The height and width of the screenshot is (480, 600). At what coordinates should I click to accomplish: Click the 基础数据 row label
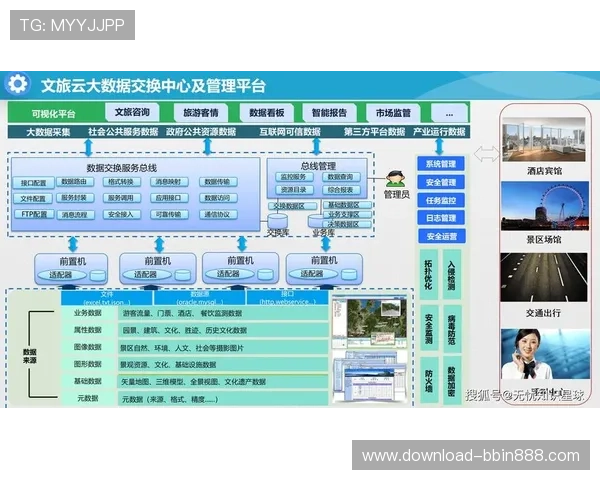pos(88,381)
